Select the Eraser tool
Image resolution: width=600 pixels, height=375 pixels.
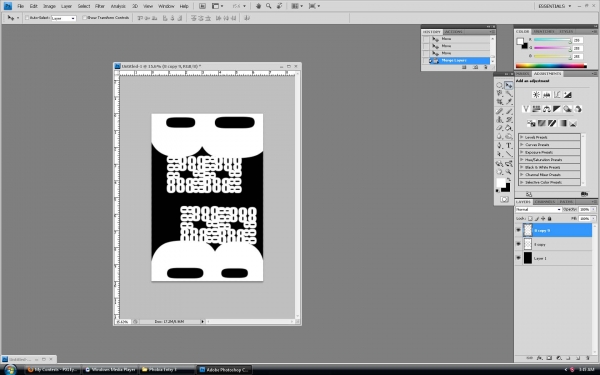(x=499, y=128)
